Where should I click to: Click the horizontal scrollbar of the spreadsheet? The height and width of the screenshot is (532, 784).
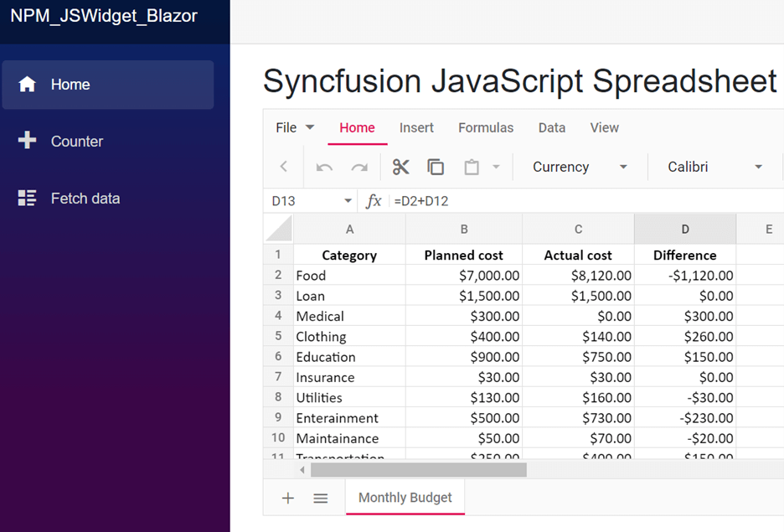pyautogui.click(x=419, y=470)
